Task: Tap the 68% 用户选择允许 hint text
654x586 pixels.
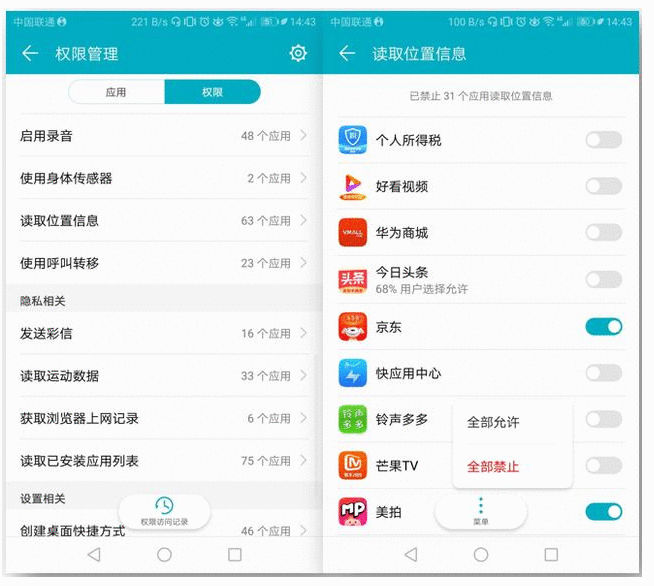Action: pyautogui.click(x=422, y=289)
